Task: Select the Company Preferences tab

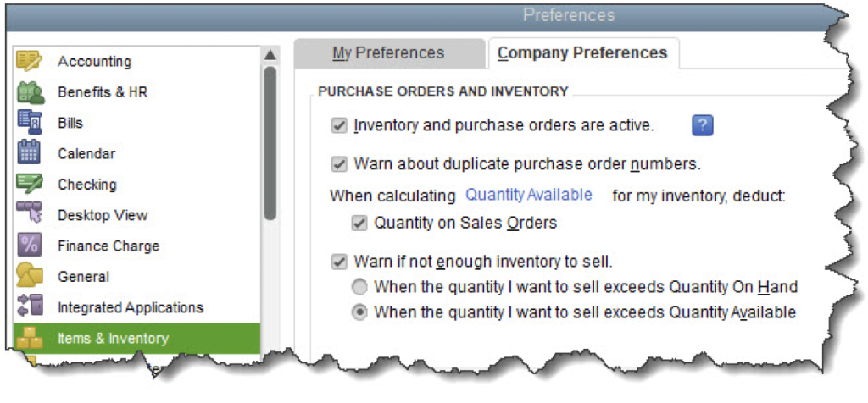Action: (582, 53)
